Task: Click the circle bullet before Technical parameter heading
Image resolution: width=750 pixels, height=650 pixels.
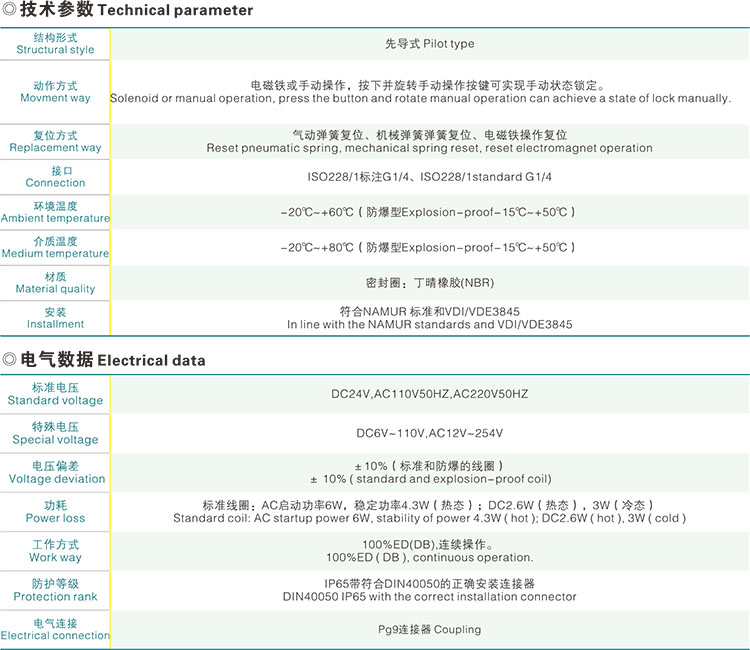Action: pyautogui.click(x=9, y=11)
